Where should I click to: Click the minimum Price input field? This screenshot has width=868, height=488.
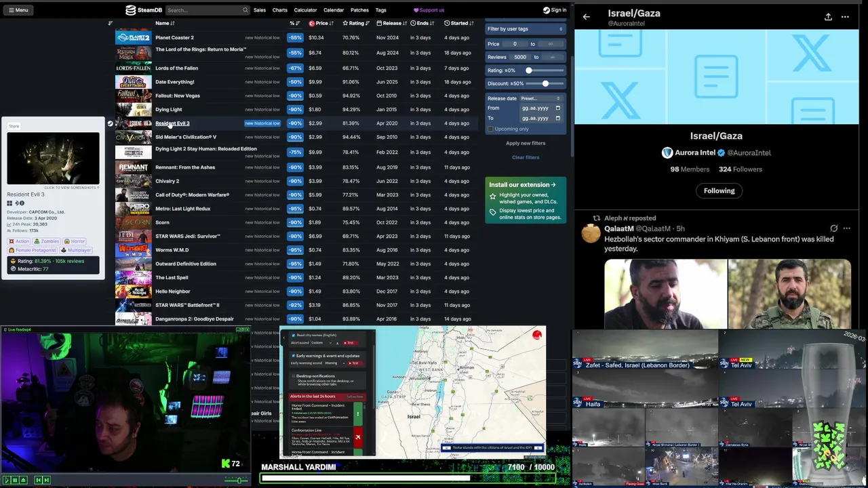[x=515, y=44]
